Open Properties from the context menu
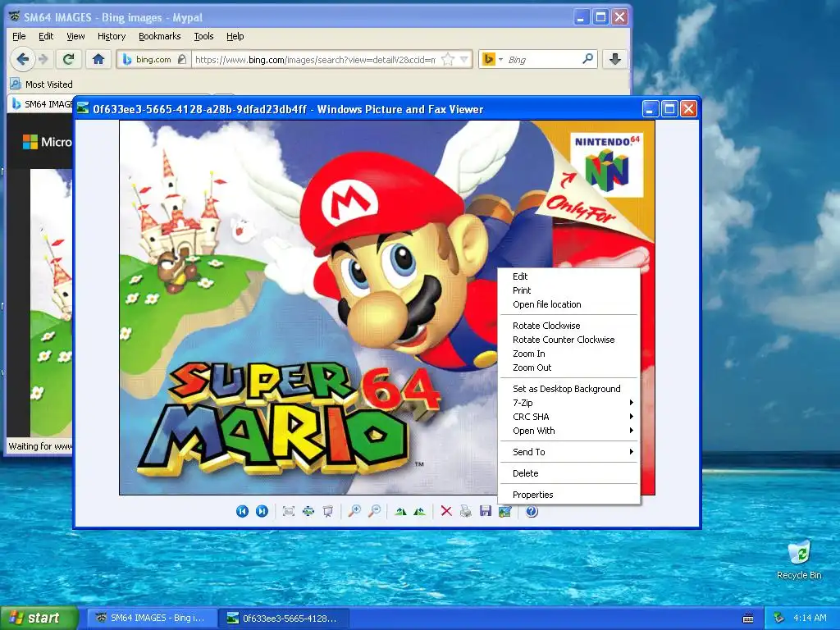The height and width of the screenshot is (630, 840). [569, 495]
